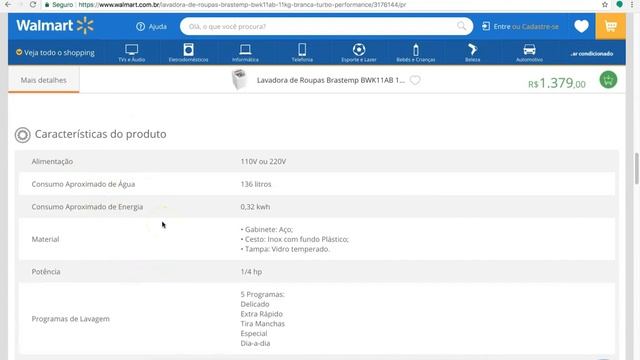Click the Tampa: Vidro temperado text
640x360 pixels.
[285, 249]
